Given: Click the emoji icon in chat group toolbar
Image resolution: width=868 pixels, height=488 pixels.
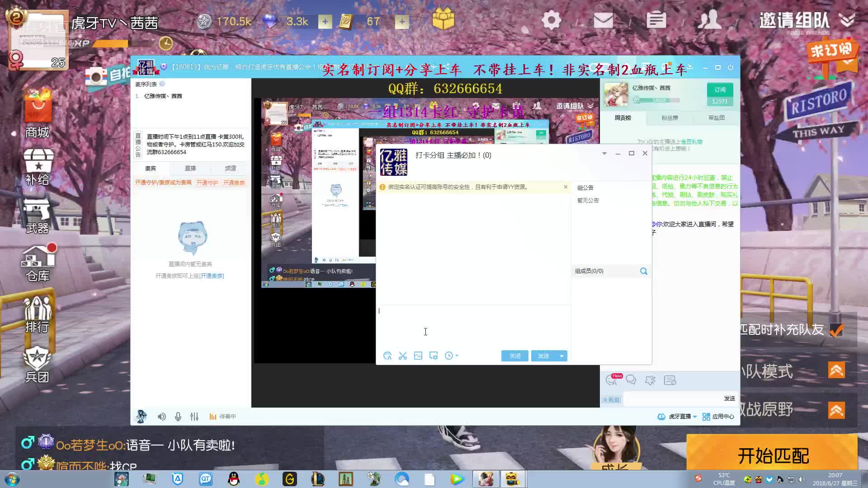Looking at the screenshot, I should click(x=387, y=356).
